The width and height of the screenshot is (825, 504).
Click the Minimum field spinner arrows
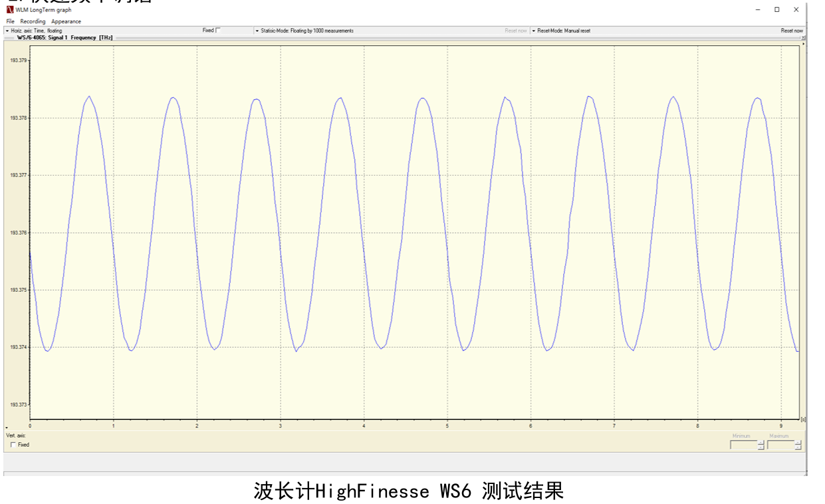pyautogui.click(x=761, y=445)
